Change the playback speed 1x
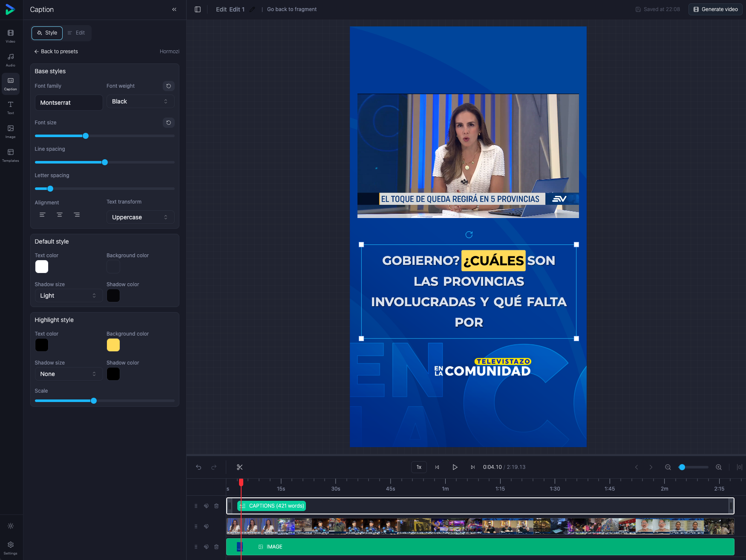The width and height of the screenshot is (746, 560). point(419,467)
